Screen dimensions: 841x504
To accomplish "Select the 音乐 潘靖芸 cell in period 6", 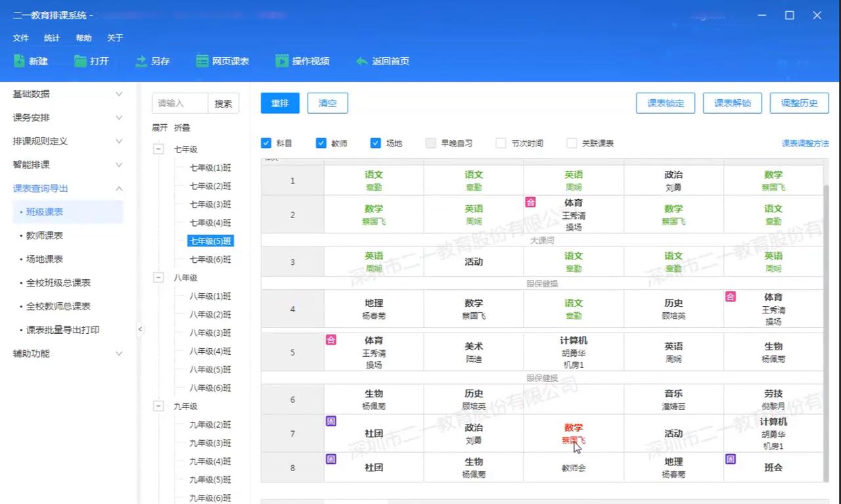I will (673, 400).
